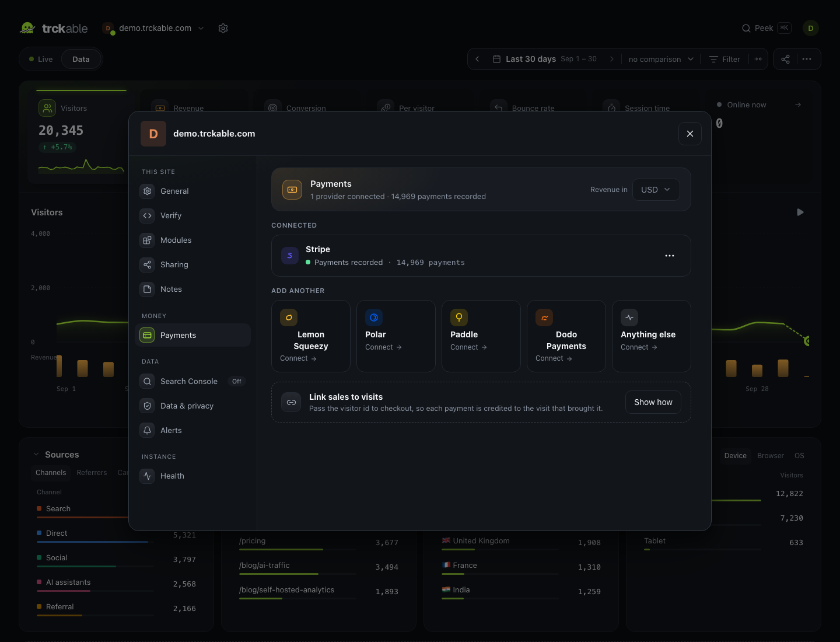Select Payments in the Money sidebar group

pyautogui.click(x=193, y=335)
